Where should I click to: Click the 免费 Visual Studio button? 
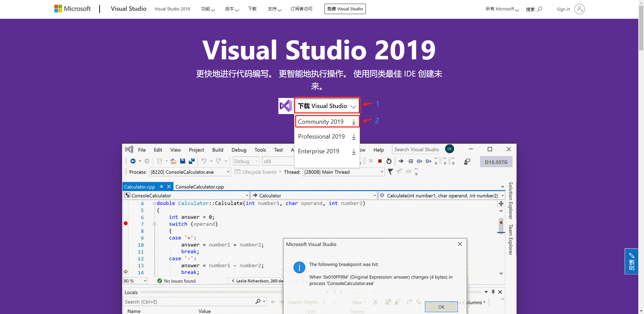point(345,9)
